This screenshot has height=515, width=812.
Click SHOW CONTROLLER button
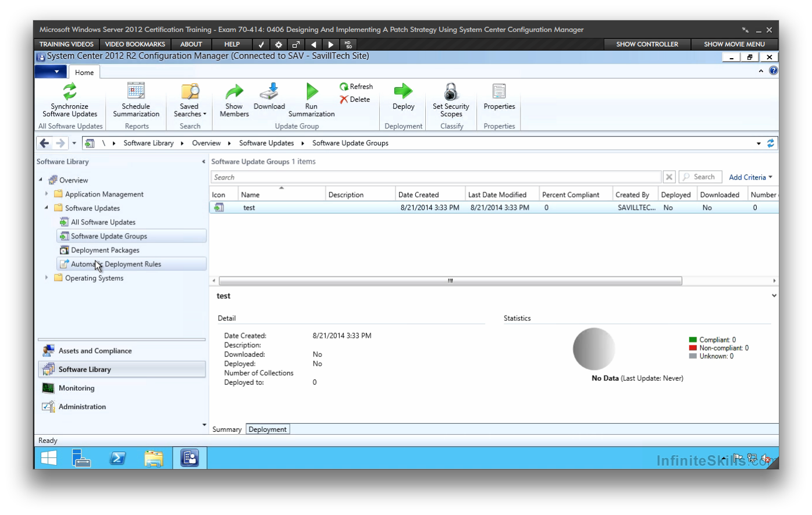(x=647, y=44)
